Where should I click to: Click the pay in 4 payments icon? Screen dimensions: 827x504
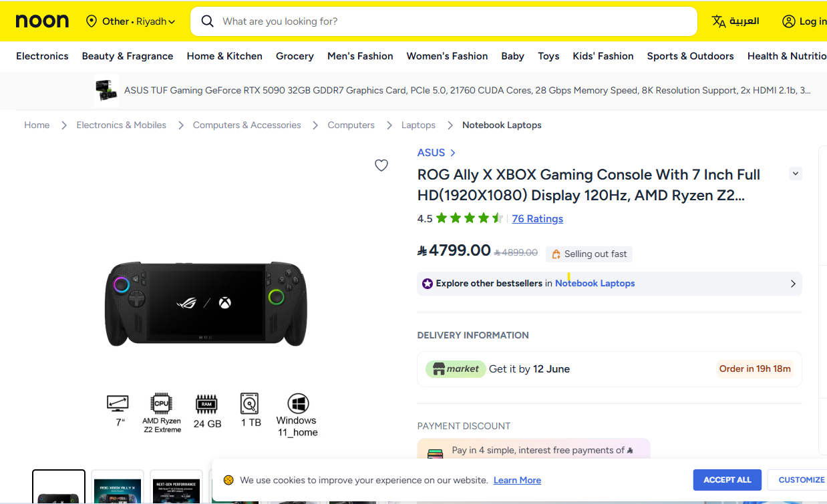(x=435, y=454)
